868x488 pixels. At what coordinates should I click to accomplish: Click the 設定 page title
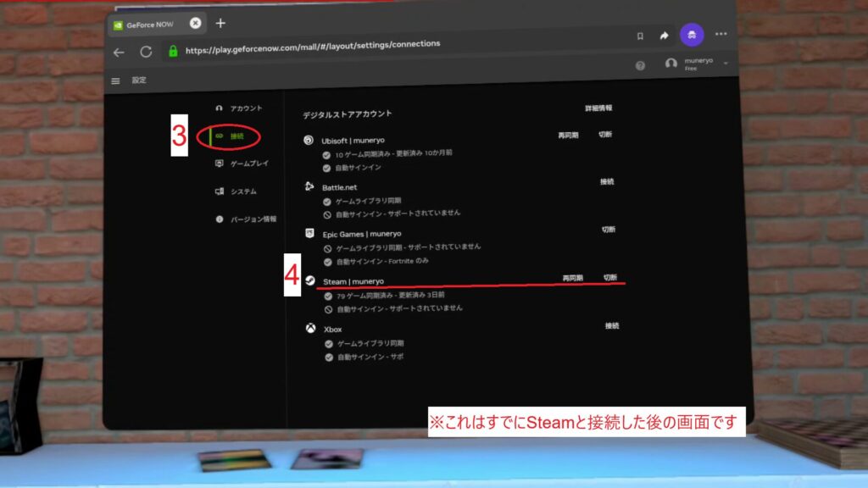[139, 80]
